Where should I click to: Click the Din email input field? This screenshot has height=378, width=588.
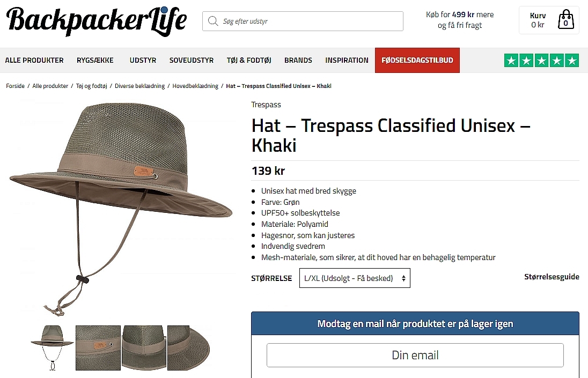[x=415, y=355]
